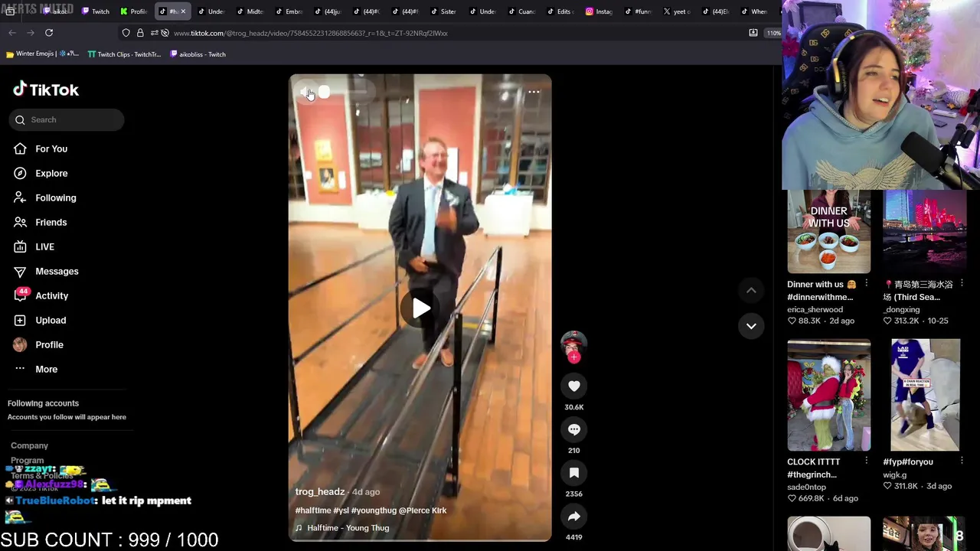
Task: Focus the TikTok search field
Action: pyautogui.click(x=67, y=119)
